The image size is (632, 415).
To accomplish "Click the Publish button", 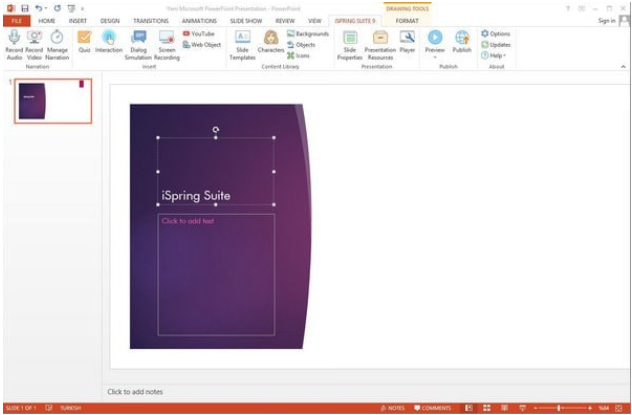I will [461, 40].
